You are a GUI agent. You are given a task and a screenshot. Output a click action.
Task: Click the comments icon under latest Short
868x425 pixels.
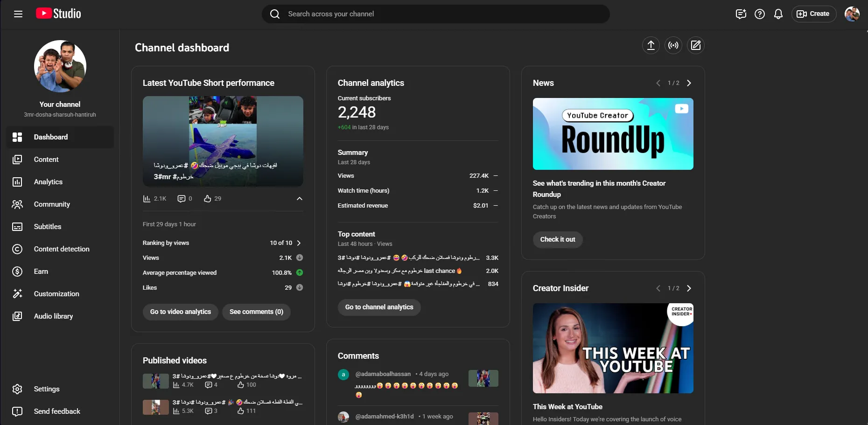(x=182, y=199)
